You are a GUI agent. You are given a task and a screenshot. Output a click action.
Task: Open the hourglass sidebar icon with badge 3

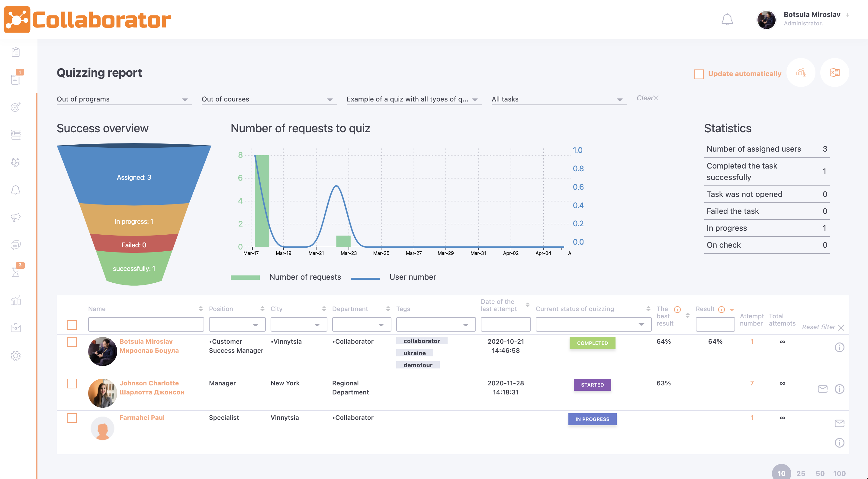[x=15, y=272]
